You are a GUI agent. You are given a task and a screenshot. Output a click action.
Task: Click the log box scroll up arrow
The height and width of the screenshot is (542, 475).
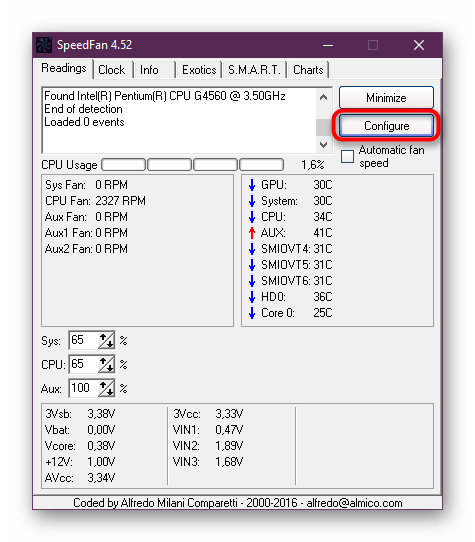coord(323,97)
